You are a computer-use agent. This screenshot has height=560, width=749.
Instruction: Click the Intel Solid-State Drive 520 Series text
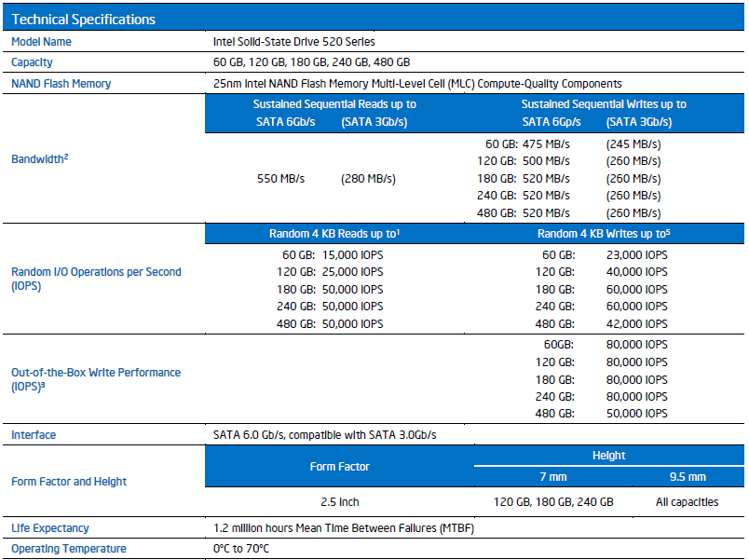(x=294, y=42)
